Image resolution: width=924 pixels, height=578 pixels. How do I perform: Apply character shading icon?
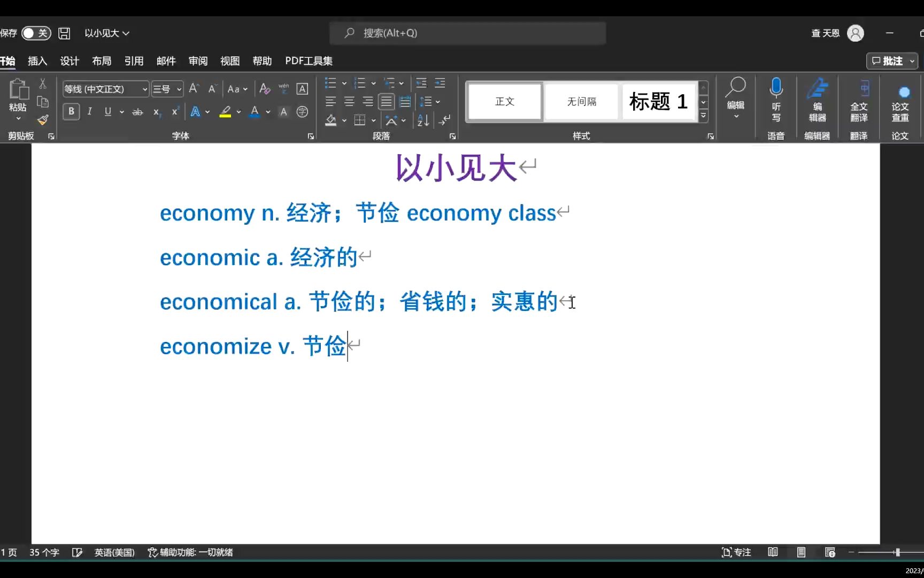283,111
